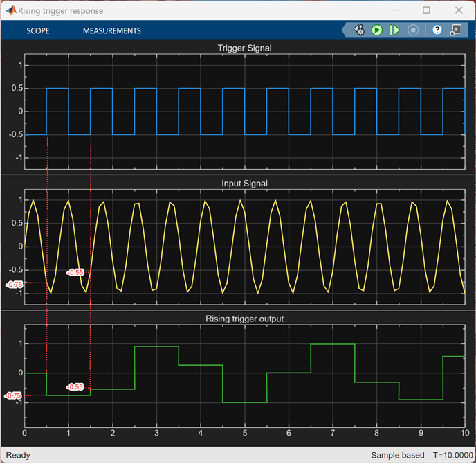476x464 pixels.
Task: Expand the quick access toolbar arrow
Action: (x=345, y=30)
